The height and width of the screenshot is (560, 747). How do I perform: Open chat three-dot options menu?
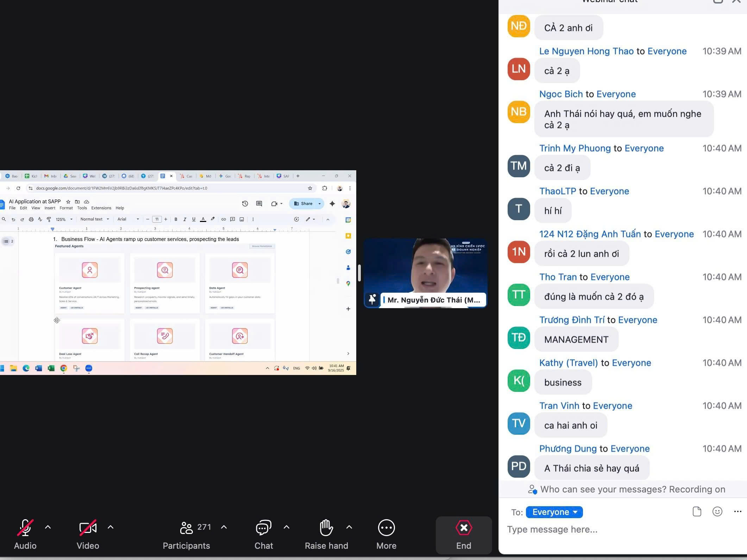point(737,511)
